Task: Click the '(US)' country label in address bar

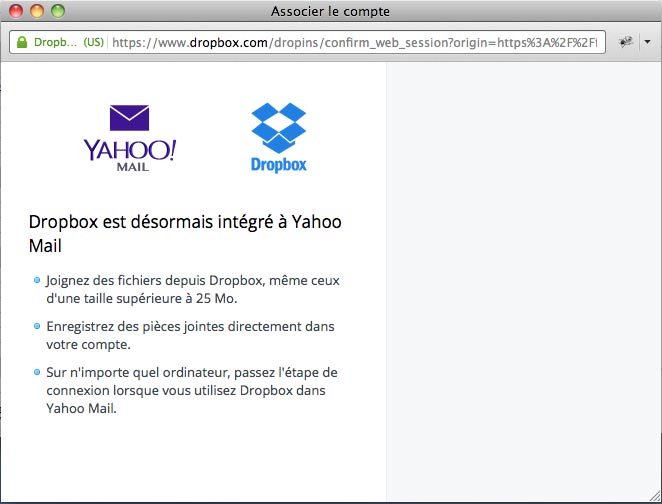Action: point(93,43)
